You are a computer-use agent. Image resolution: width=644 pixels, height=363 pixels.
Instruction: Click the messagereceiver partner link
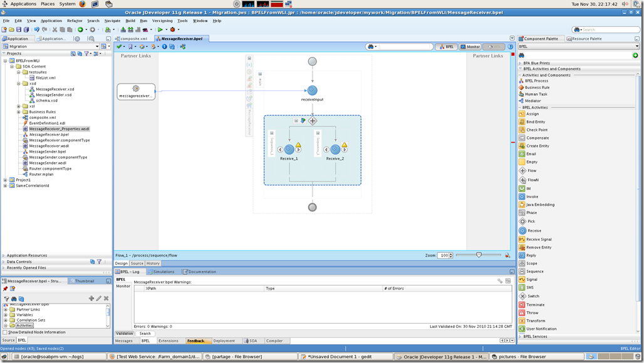[136, 91]
